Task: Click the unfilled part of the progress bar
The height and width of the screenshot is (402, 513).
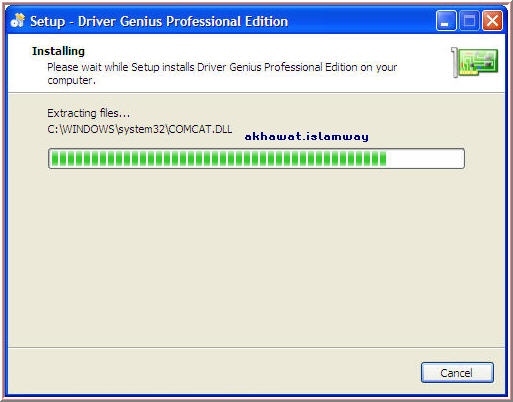Action: (x=425, y=159)
